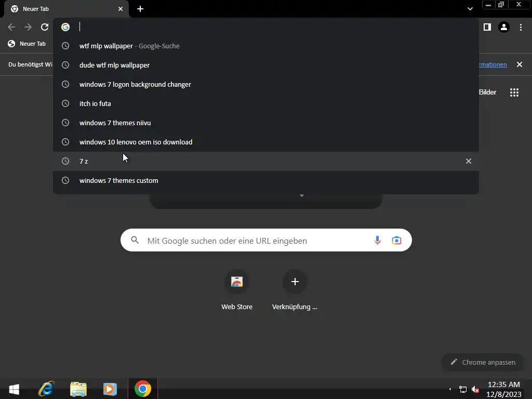
Task: Click magnifier icon in Google search box
Action: 135,240
